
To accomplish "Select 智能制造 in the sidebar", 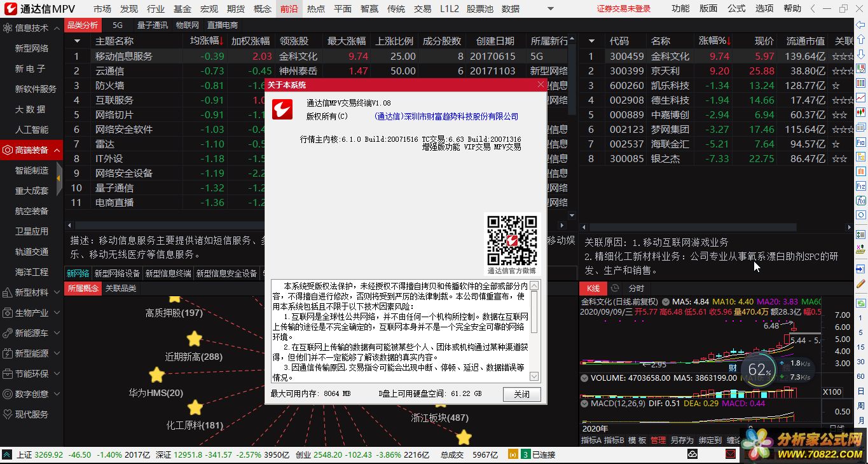I will pyautogui.click(x=32, y=170).
